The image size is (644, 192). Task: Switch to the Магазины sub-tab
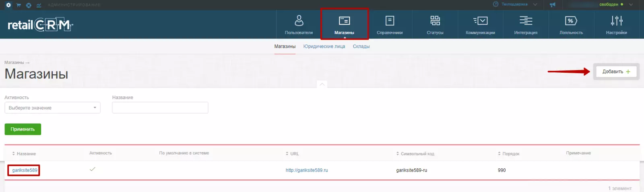tap(285, 47)
